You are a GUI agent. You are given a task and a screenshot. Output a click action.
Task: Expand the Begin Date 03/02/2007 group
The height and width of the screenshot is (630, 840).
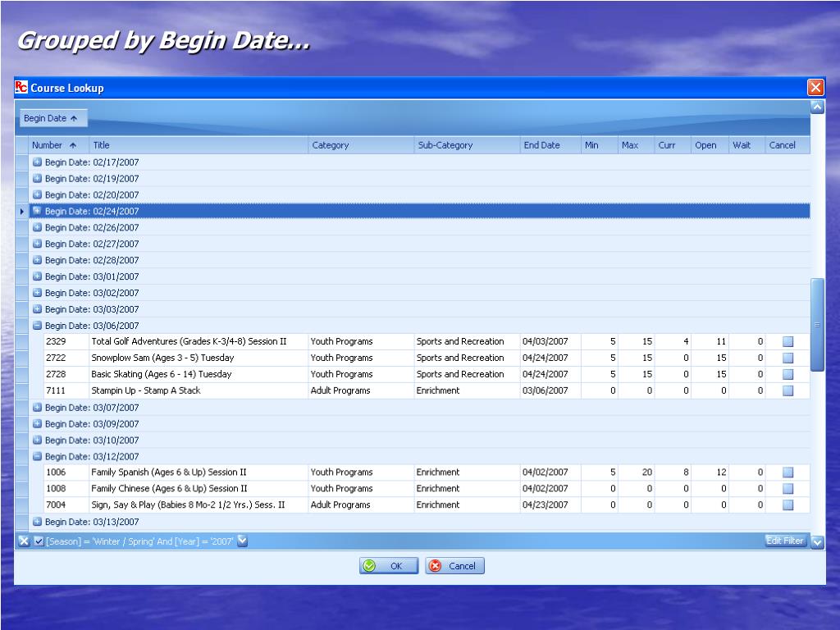pos(37,293)
